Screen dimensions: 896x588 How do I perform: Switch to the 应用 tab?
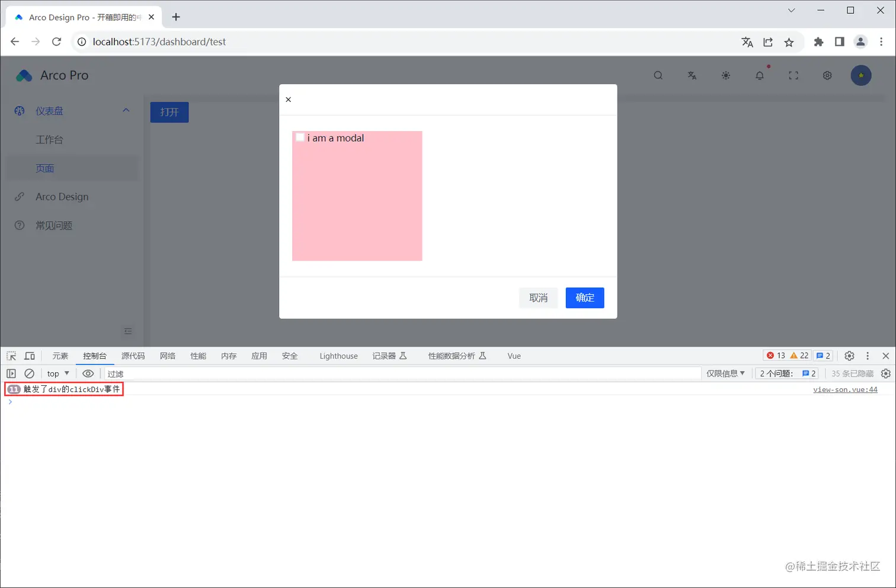click(259, 356)
